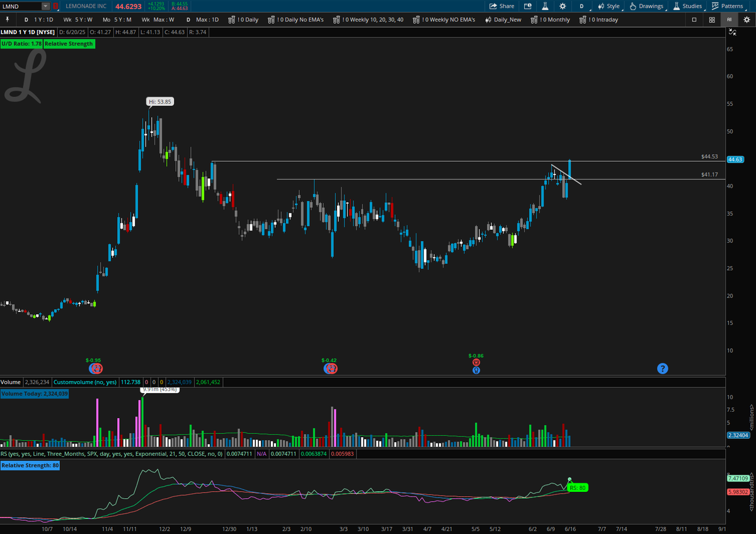Click the Volume study label
Viewport: 756px width, 534px height.
point(11,382)
